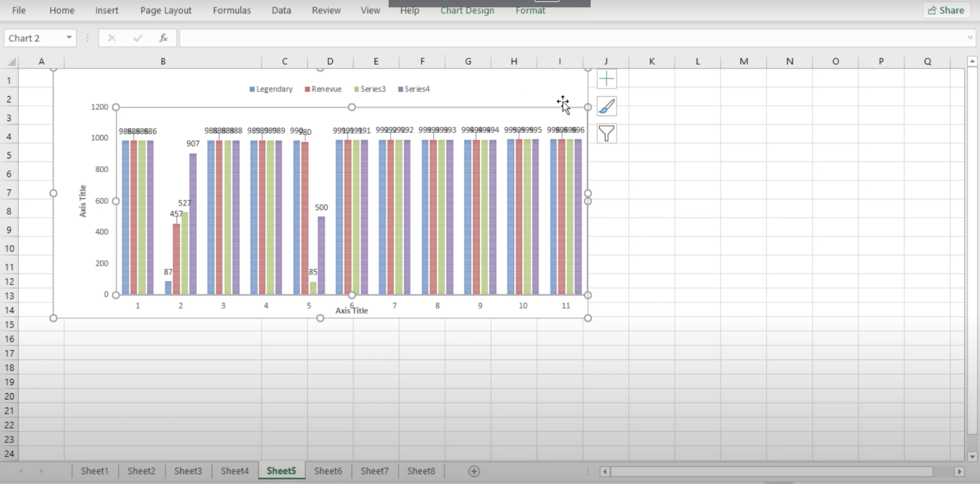Switch to Sheet3 tab

(x=188, y=471)
